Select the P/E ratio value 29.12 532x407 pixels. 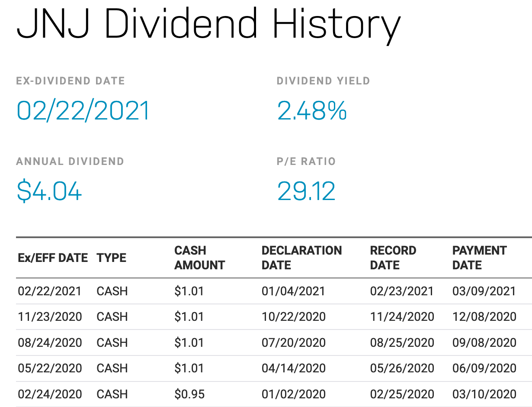point(306,191)
